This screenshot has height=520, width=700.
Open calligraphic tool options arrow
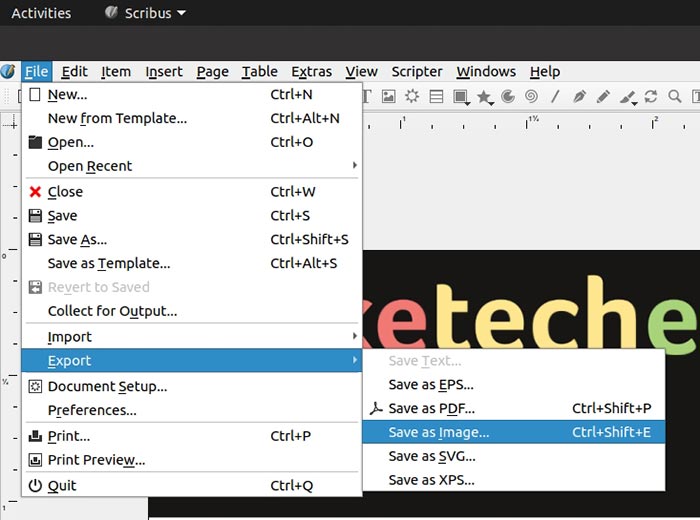click(634, 104)
